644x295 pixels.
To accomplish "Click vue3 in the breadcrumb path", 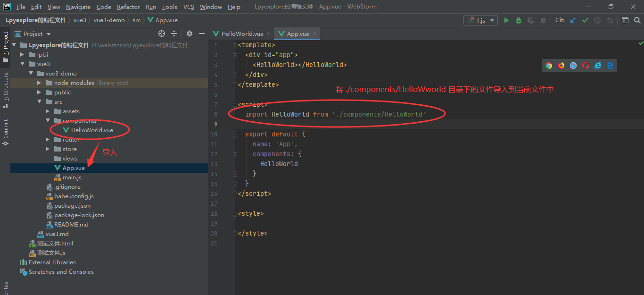I will pyautogui.click(x=80, y=20).
